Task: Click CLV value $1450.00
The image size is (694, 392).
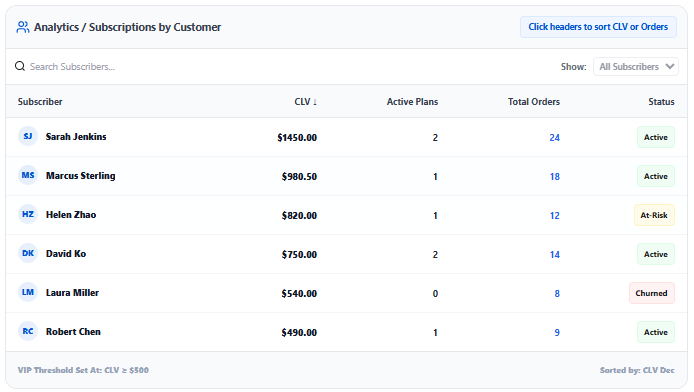Action: (297, 138)
